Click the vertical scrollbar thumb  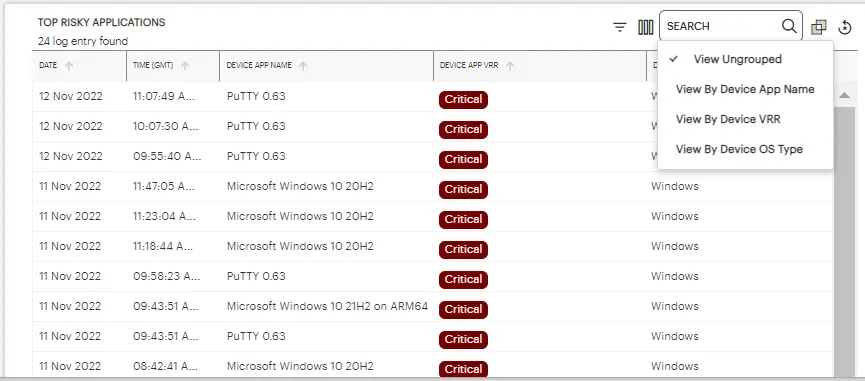(x=844, y=241)
